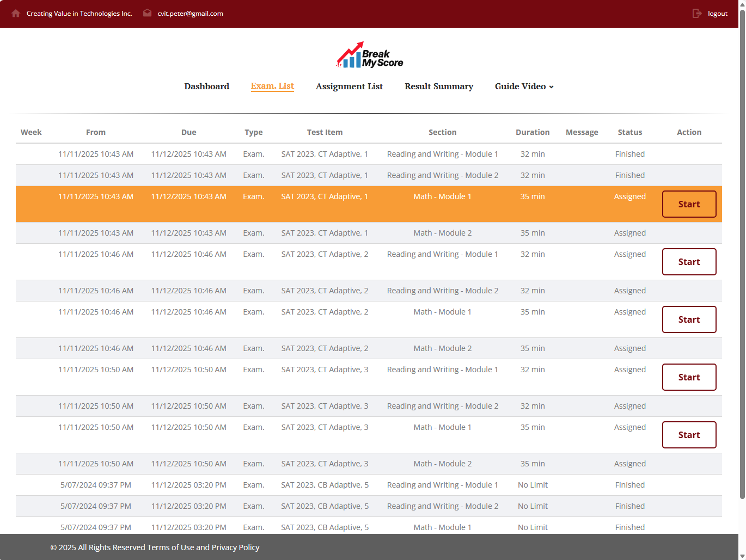Switch to Assignment List tab

(x=349, y=87)
